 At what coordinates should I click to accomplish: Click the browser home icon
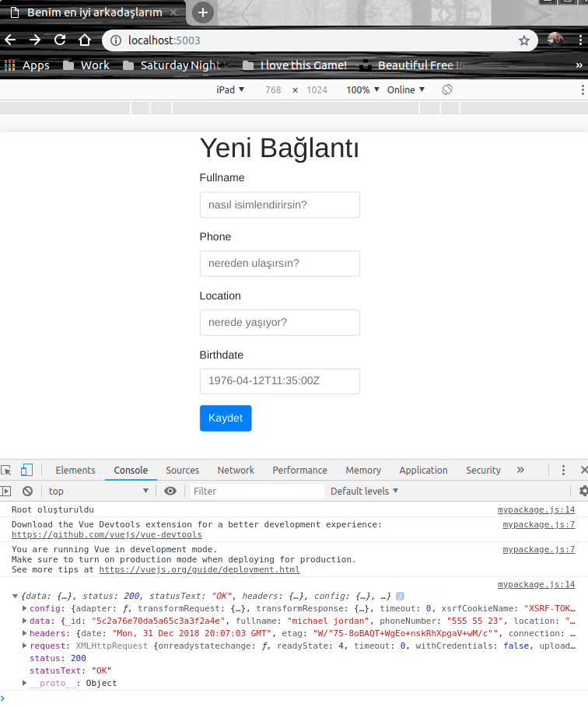[x=85, y=40]
